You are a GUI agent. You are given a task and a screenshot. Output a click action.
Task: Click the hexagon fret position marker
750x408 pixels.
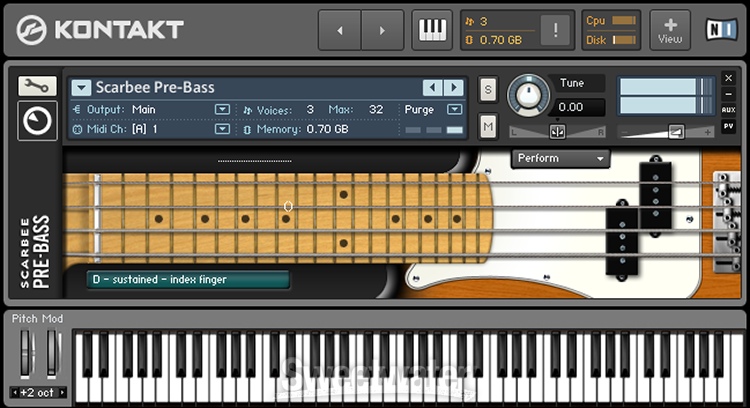click(288, 207)
